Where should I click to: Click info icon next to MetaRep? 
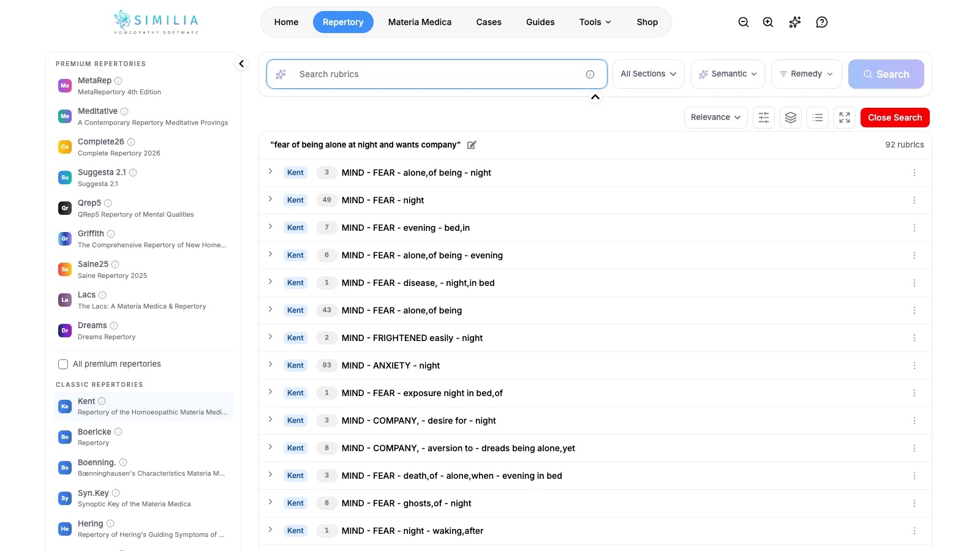coord(118,81)
